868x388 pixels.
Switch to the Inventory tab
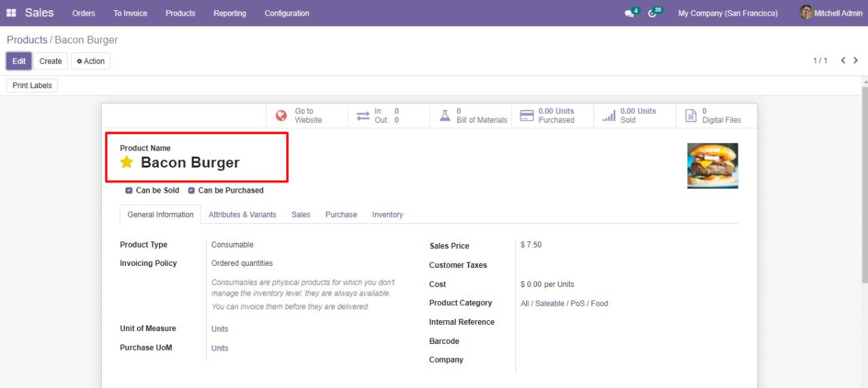tap(387, 214)
